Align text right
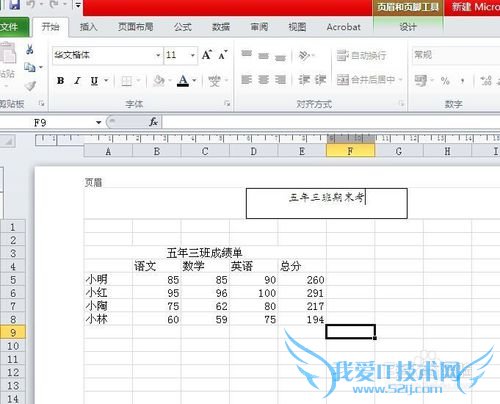 point(280,80)
